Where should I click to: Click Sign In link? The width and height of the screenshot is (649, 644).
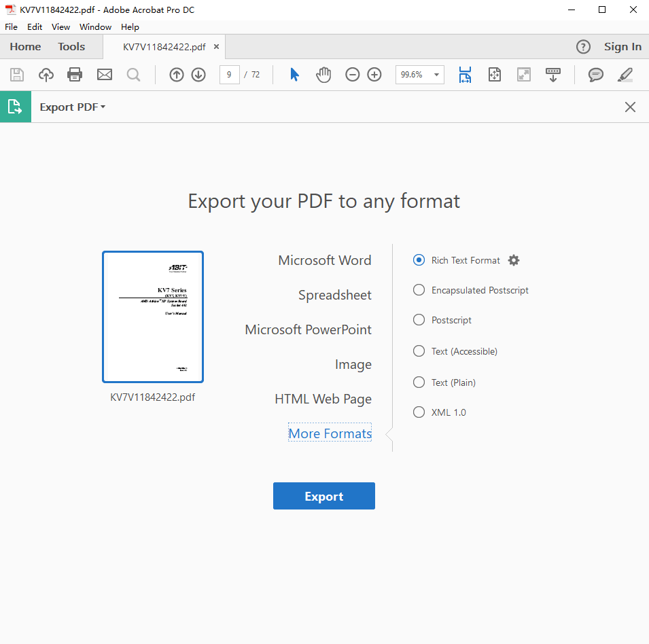pos(622,47)
